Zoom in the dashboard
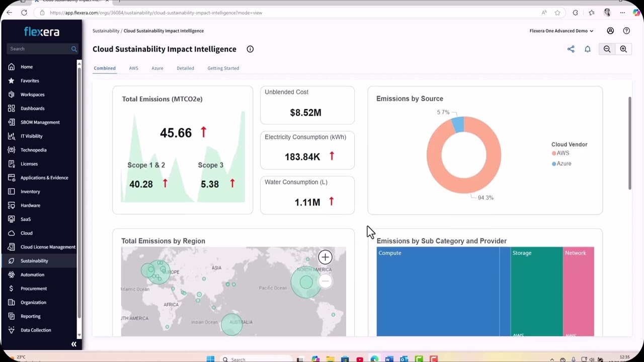 click(623, 49)
